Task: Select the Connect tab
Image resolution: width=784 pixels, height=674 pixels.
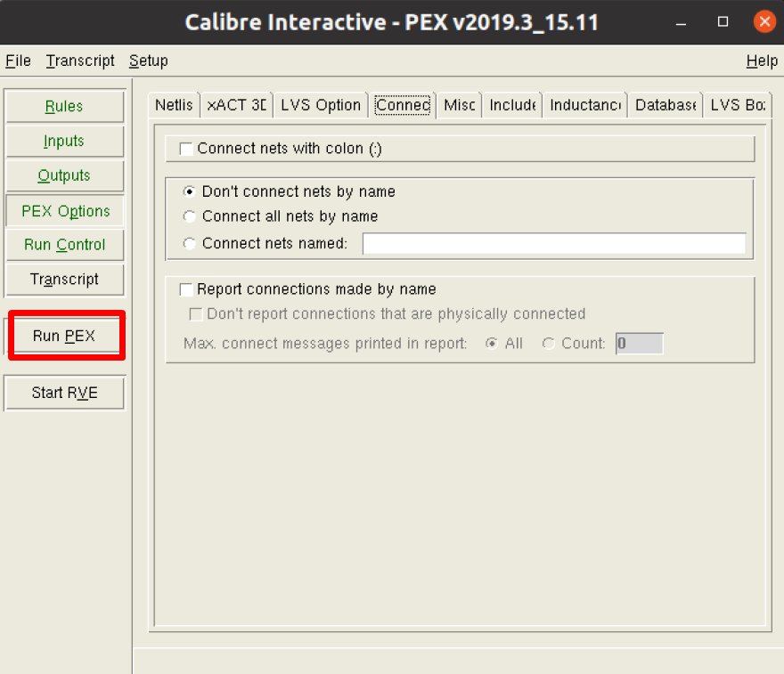Action: point(403,105)
